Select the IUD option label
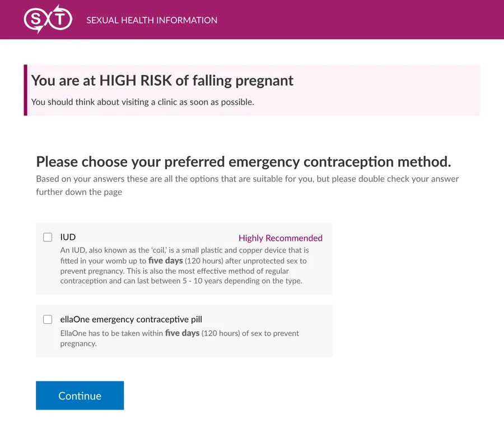The image size is (504, 437). tap(68, 237)
